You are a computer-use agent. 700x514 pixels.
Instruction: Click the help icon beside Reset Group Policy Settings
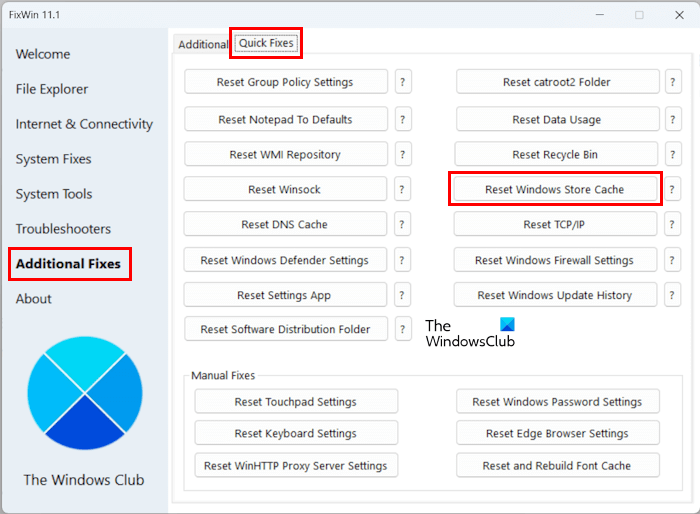pyautogui.click(x=403, y=82)
